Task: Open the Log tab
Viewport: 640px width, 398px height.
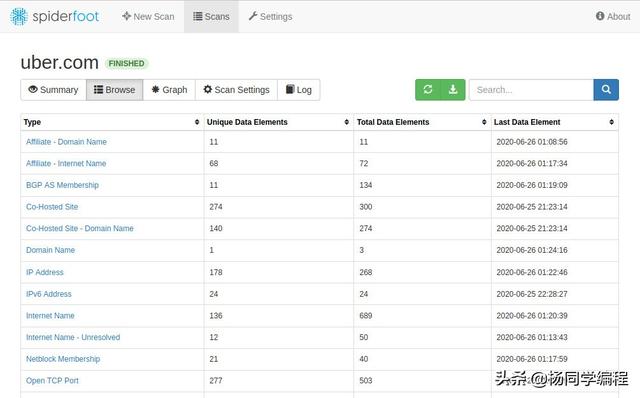Action: click(x=299, y=90)
